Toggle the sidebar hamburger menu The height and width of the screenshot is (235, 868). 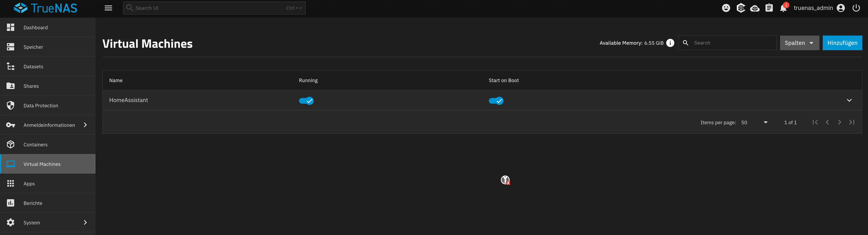(x=108, y=8)
